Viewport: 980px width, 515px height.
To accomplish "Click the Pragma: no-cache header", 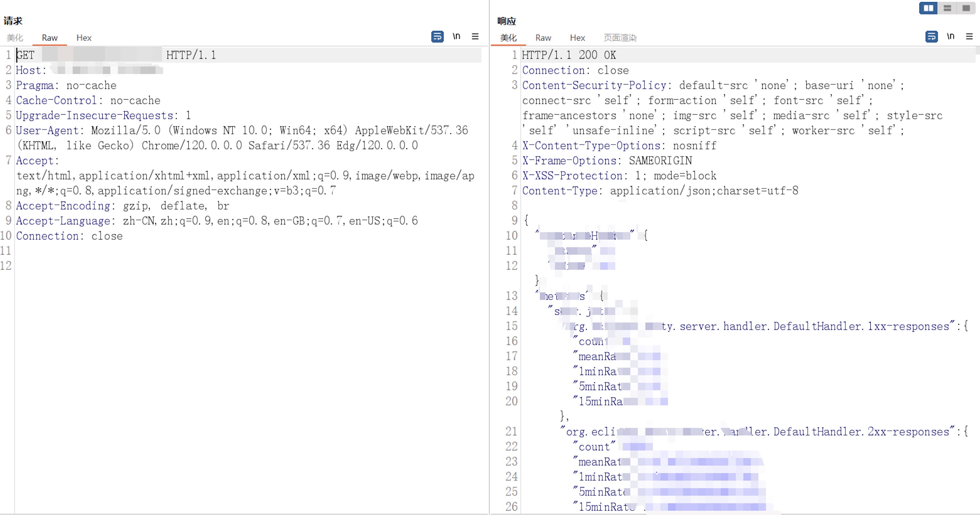I will pos(66,85).
